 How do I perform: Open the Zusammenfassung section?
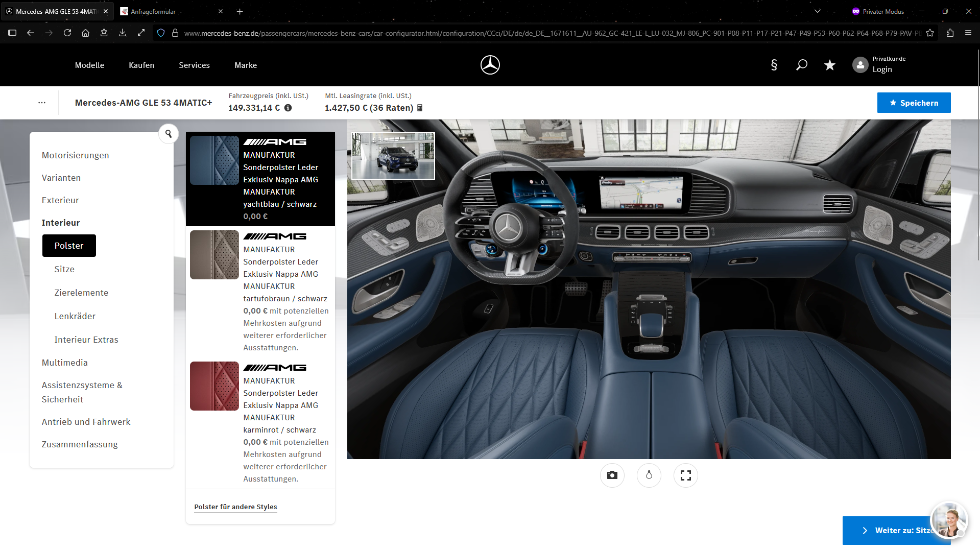click(x=80, y=444)
